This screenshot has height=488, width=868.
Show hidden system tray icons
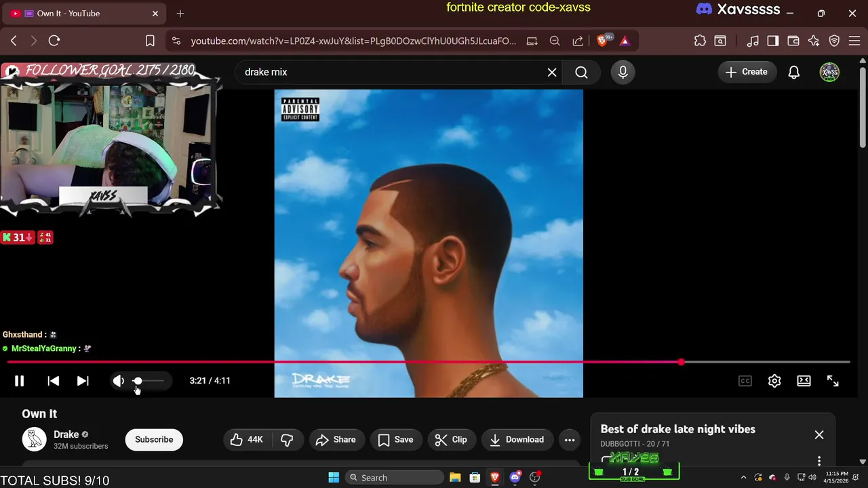point(743,477)
